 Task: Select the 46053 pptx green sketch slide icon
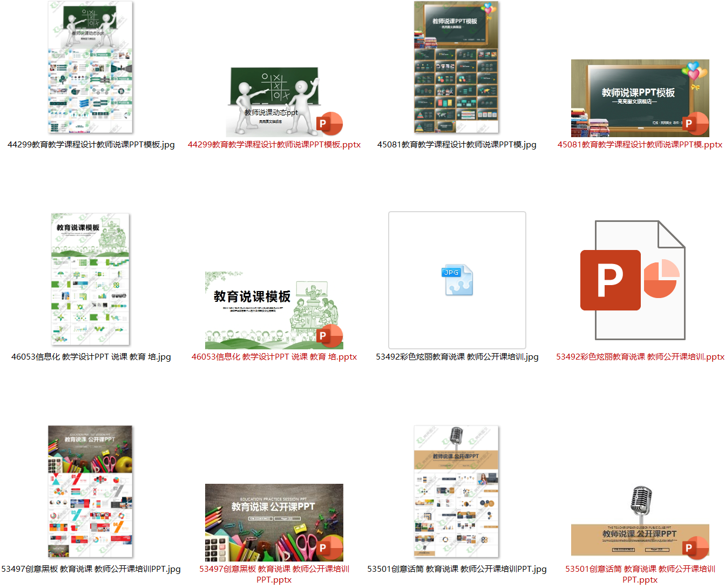click(274, 310)
